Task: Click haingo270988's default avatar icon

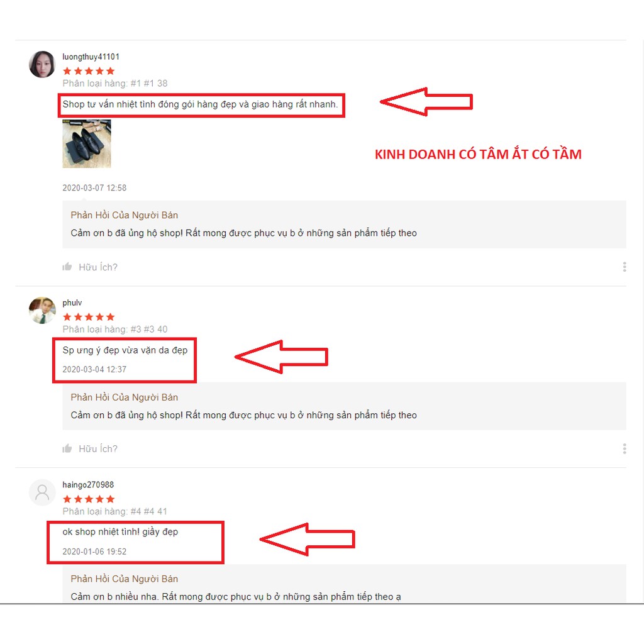Action: click(x=42, y=492)
